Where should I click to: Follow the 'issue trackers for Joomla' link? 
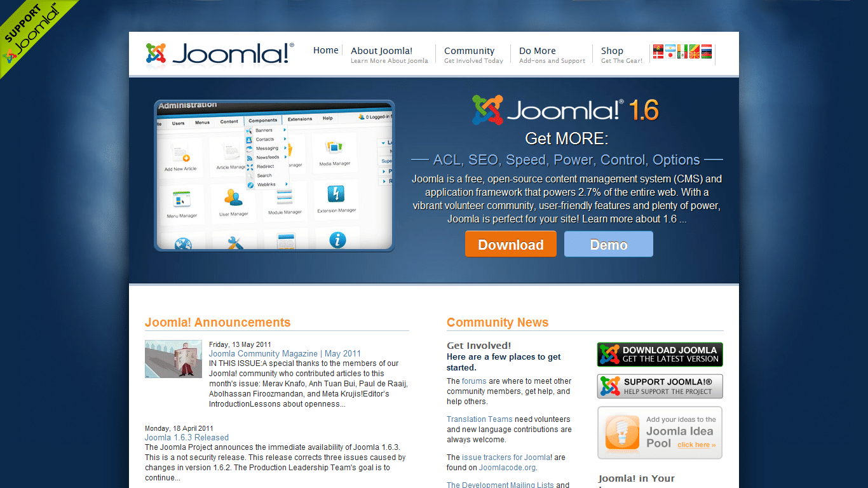click(x=506, y=457)
